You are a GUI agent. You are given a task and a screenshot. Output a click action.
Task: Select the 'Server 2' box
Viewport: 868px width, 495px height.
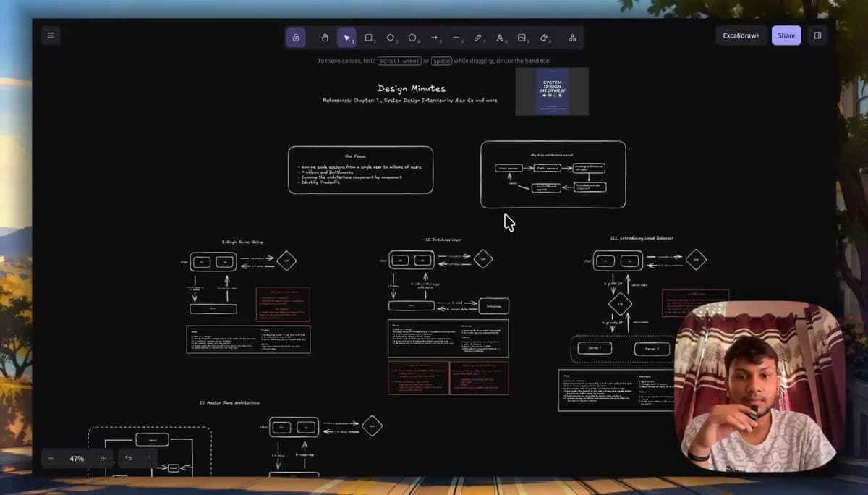tap(652, 349)
